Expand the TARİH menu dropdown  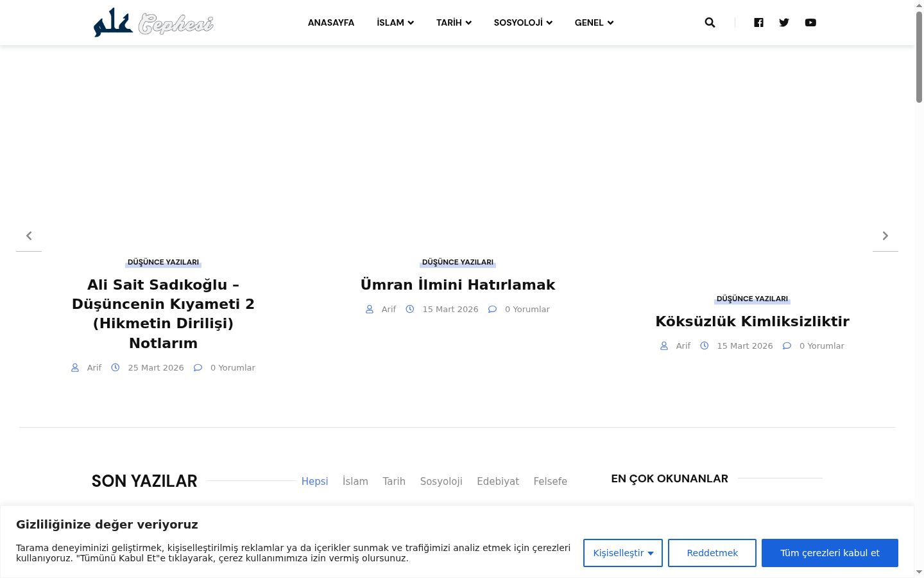[x=454, y=22]
